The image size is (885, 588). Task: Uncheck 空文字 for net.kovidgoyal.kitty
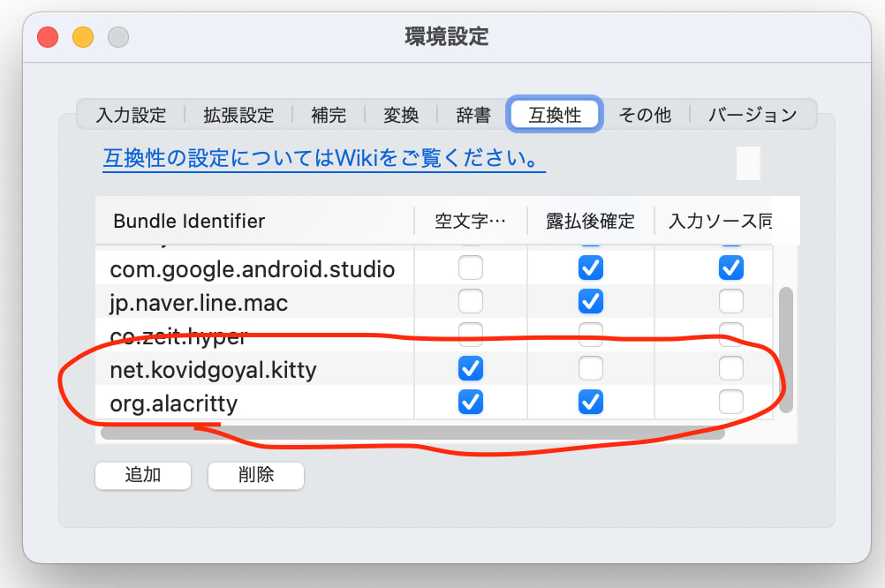470,368
